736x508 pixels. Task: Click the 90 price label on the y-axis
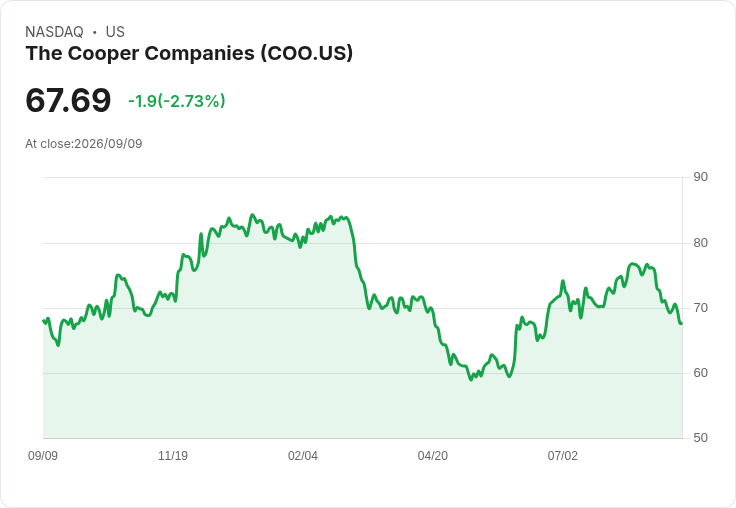700,177
